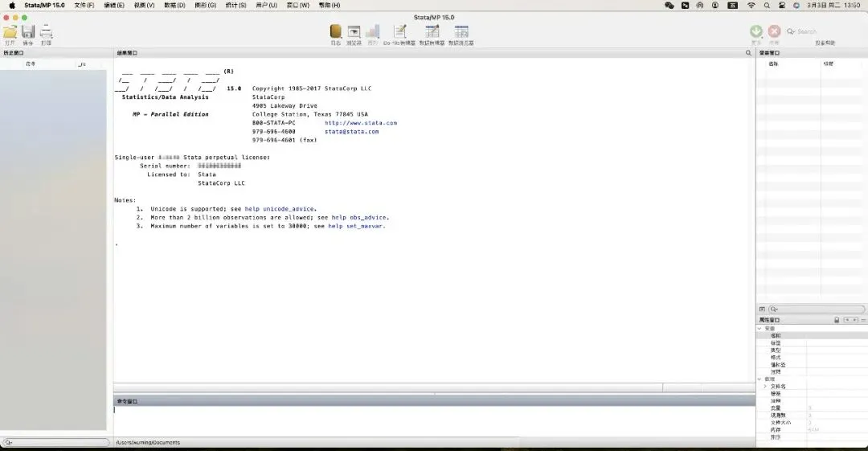
Task: Open the 帮助 (H) menu
Action: [330, 5]
